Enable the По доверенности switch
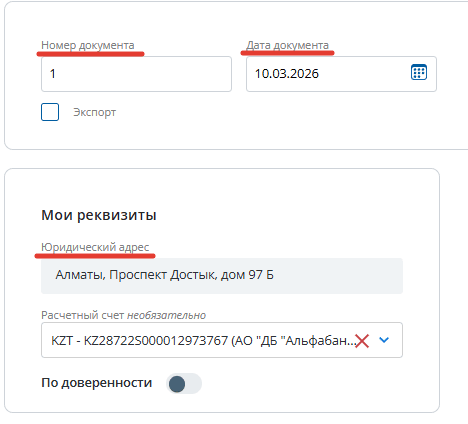Image resolution: width=468 pixels, height=424 pixels. [x=184, y=384]
